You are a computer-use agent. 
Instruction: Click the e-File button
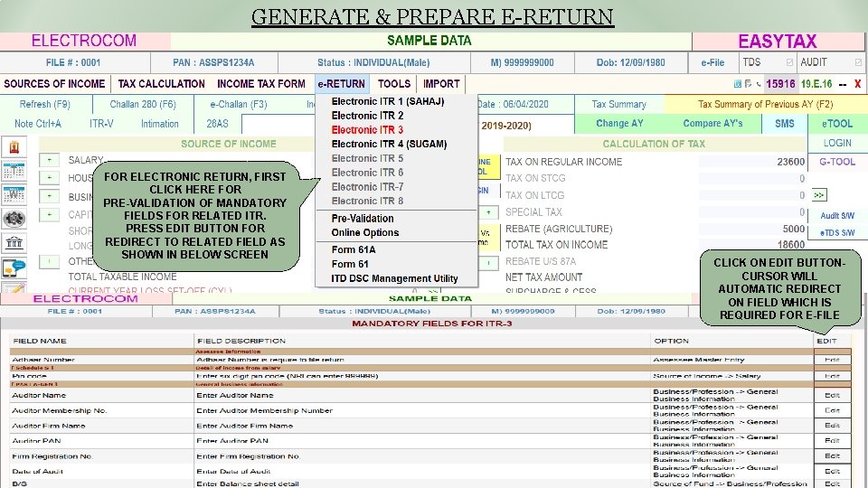click(x=712, y=62)
